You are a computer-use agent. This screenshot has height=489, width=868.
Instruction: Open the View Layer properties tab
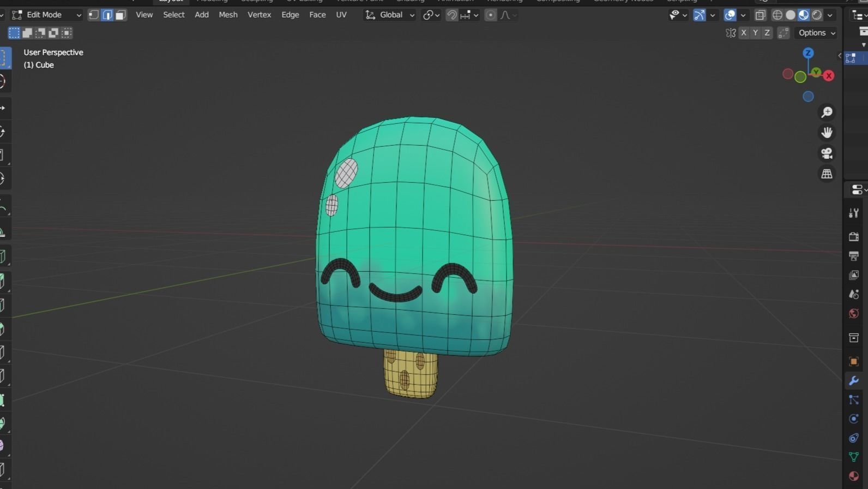click(x=854, y=275)
